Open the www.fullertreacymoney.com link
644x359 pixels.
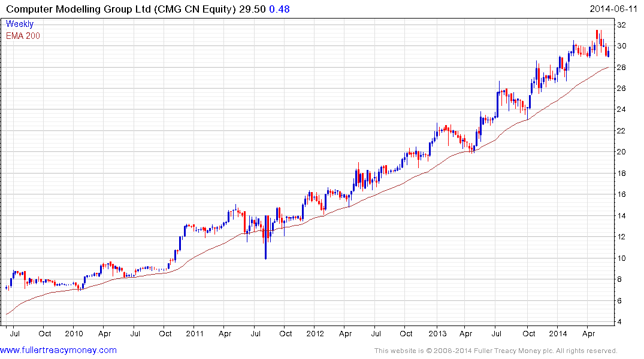tap(58, 351)
